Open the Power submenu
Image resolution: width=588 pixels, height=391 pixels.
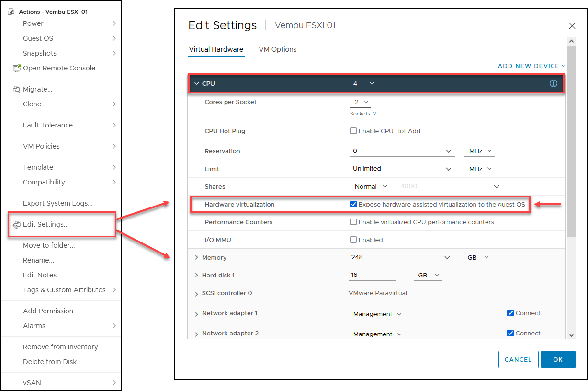click(x=61, y=23)
